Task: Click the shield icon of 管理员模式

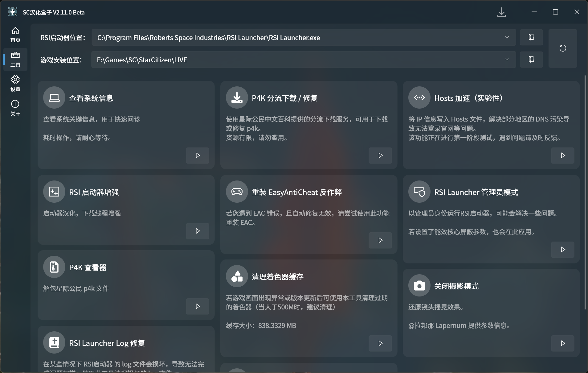Action: pos(419,192)
